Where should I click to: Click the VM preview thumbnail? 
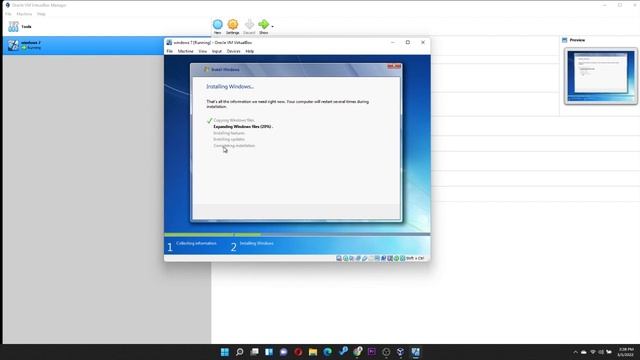click(x=600, y=76)
